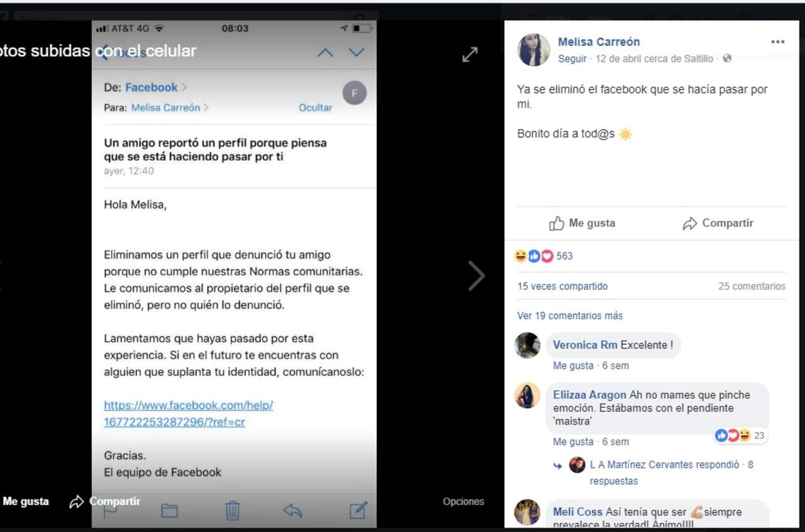Click Compartir below the photo

(105, 501)
